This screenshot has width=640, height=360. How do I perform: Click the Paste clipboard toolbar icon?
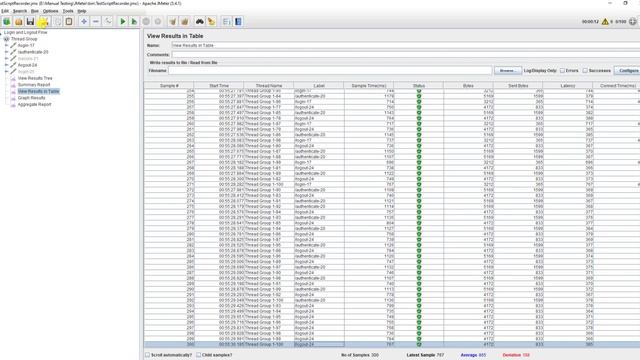pos(69,21)
